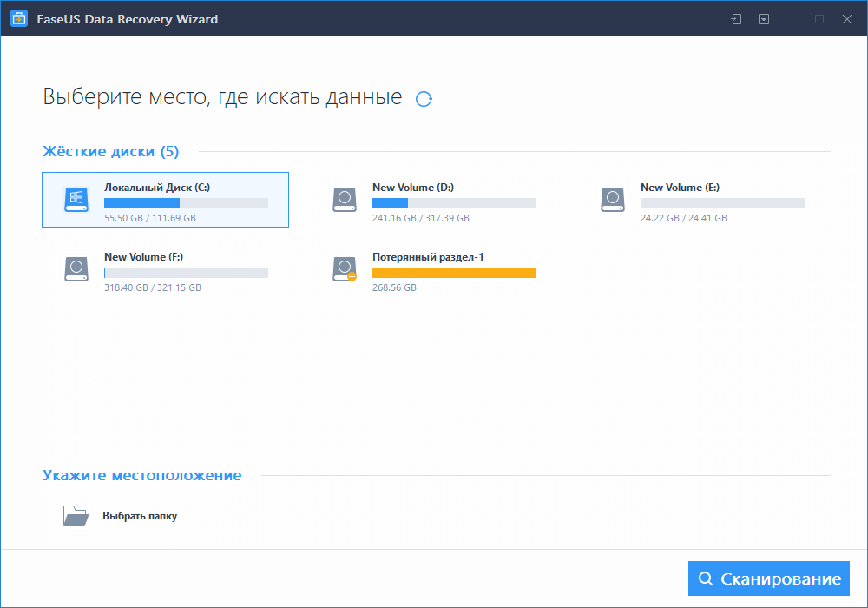Image resolution: width=868 pixels, height=608 pixels.
Task: Click the refresh disks icon beside the heading
Action: point(424,99)
